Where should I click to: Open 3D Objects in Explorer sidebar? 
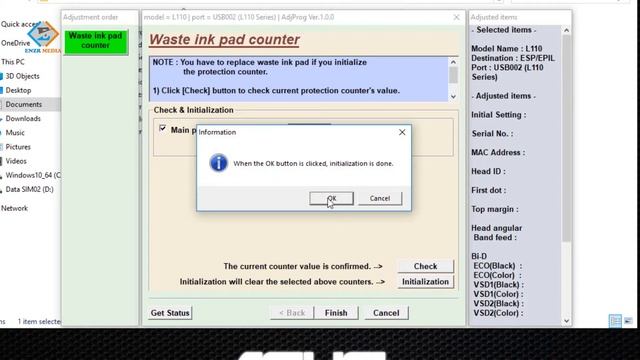tap(22, 76)
